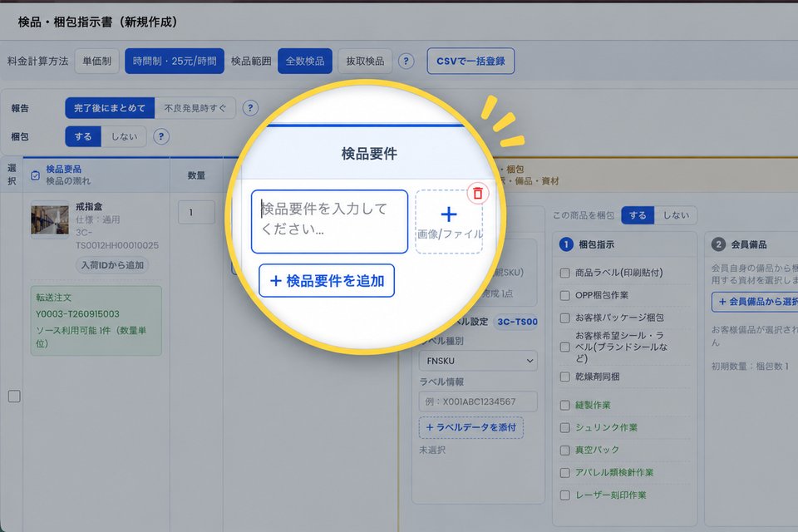Set 梱包 to しない
The width and height of the screenshot is (798, 532).
click(124, 136)
